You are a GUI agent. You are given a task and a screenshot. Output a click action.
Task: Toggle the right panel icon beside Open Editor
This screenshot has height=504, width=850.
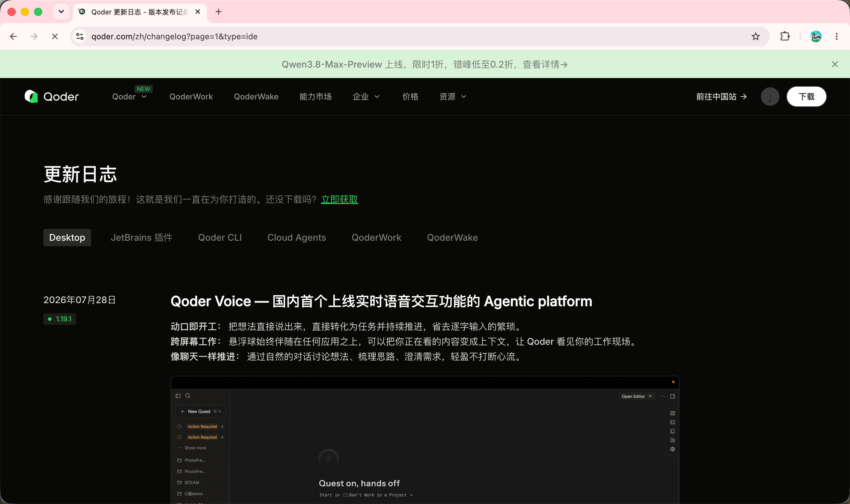[672, 396]
